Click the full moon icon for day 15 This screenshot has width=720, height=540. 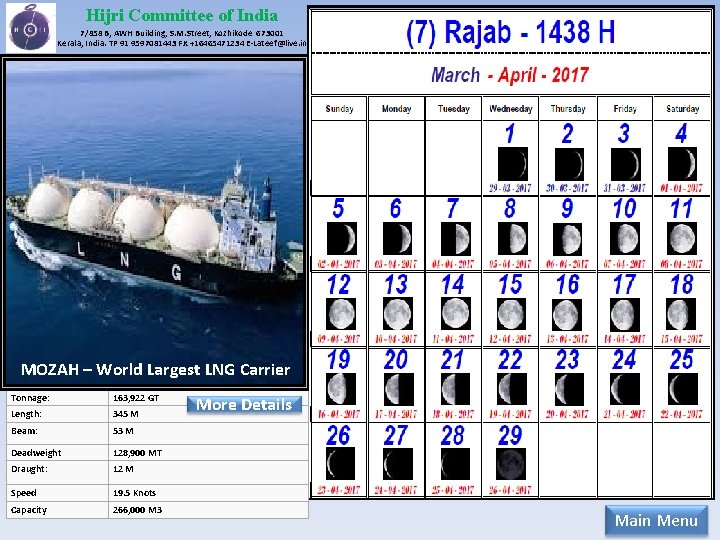(x=511, y=315)
